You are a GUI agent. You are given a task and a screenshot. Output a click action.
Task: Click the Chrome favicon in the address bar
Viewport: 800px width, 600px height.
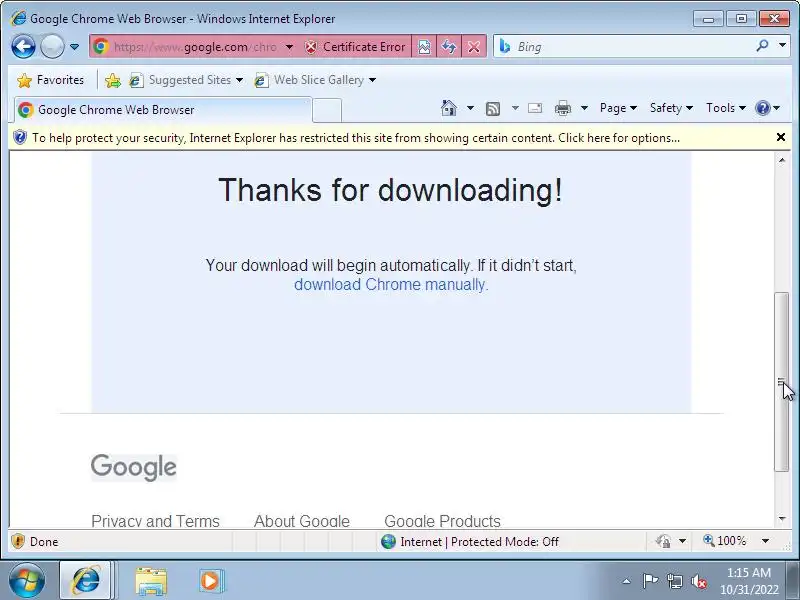click(101, 46)
